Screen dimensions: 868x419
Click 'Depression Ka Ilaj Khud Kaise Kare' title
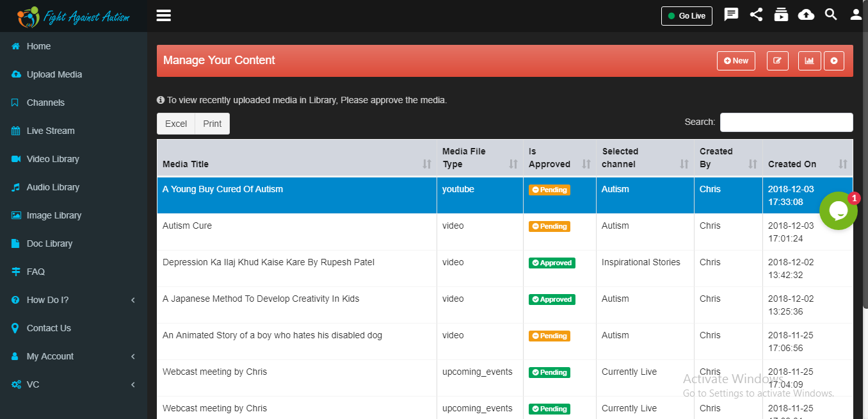268,262
